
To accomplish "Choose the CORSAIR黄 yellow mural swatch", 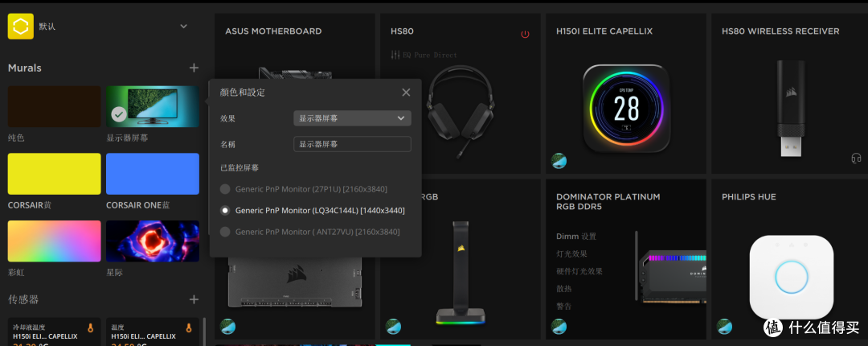I will click(55, 174).
